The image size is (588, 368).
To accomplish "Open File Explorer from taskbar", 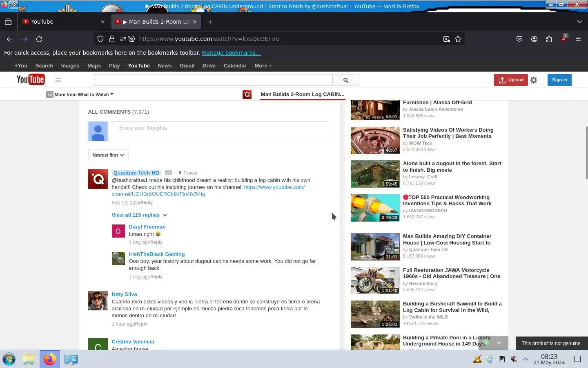I will pos(29,359).
